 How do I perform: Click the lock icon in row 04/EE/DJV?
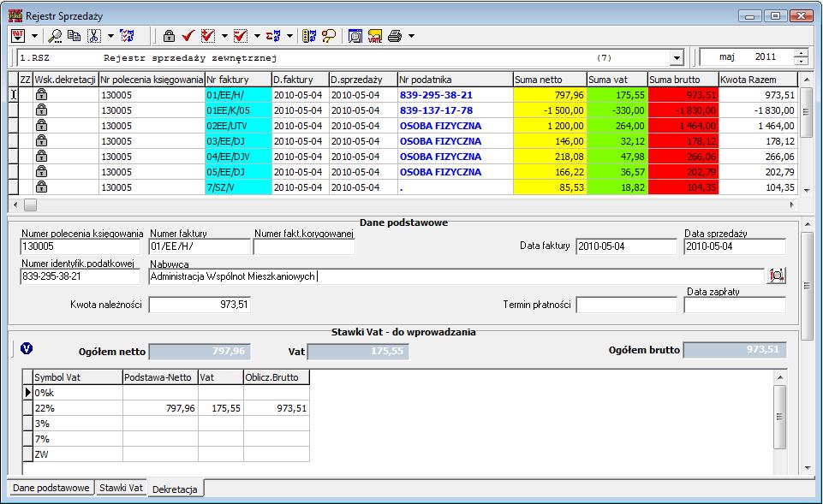(x=41, y=156)
